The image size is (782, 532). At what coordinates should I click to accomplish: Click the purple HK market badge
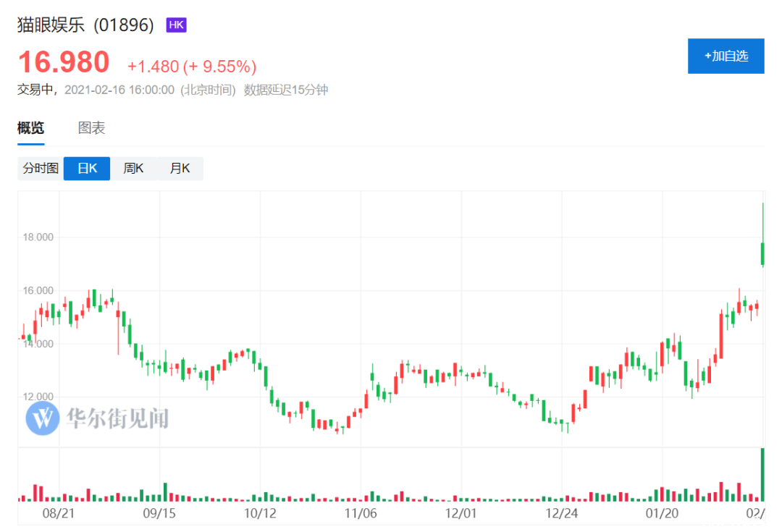[176, 25]
